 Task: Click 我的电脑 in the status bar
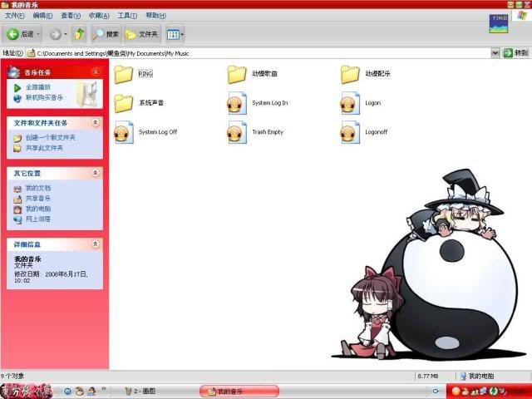[x=480, y=376]
